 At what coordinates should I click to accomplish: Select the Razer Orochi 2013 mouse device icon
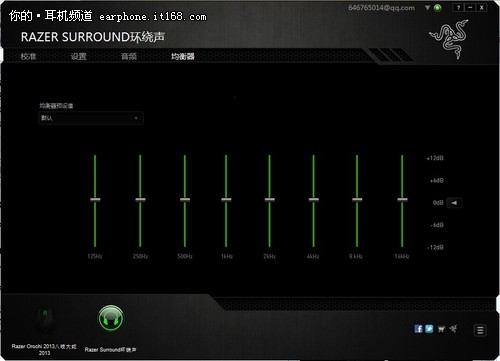(x=44, y=319)
